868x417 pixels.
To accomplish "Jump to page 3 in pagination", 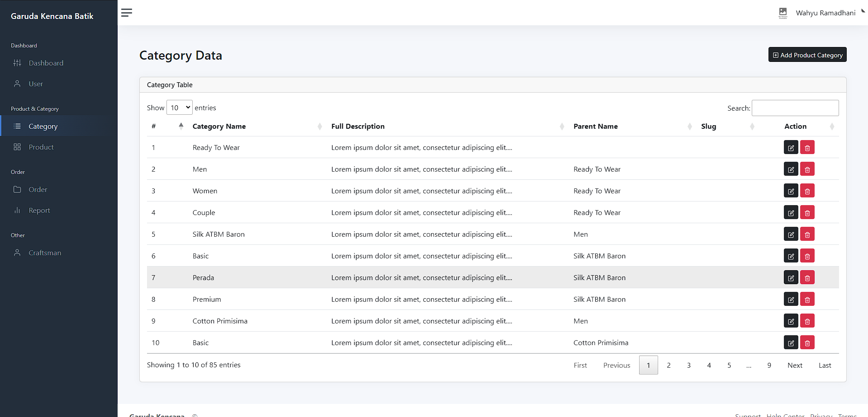I will [x=688, y=365].
